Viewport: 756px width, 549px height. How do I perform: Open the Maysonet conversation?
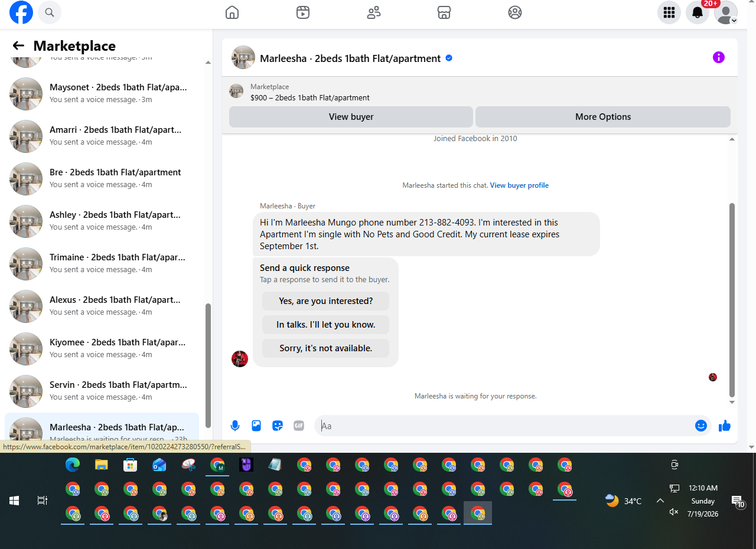coord(102,94)
